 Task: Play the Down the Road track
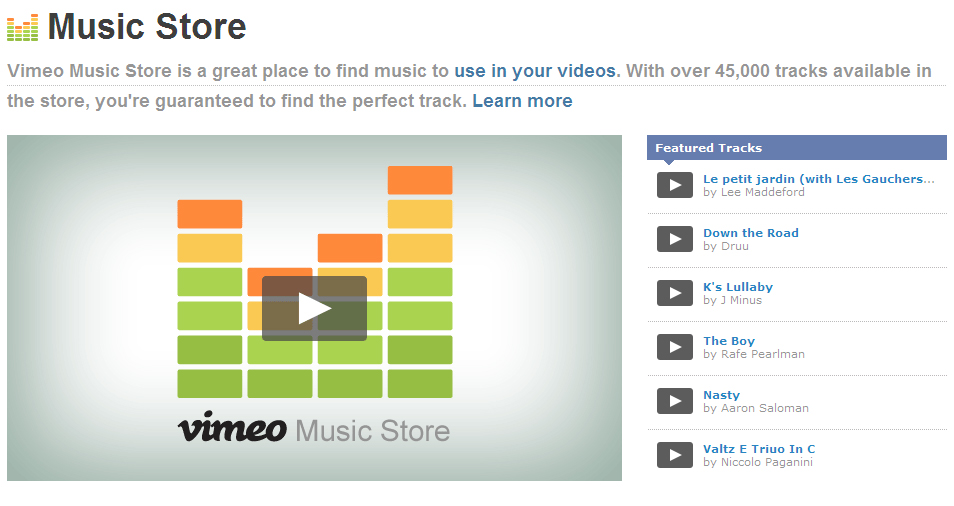[675, 239]
